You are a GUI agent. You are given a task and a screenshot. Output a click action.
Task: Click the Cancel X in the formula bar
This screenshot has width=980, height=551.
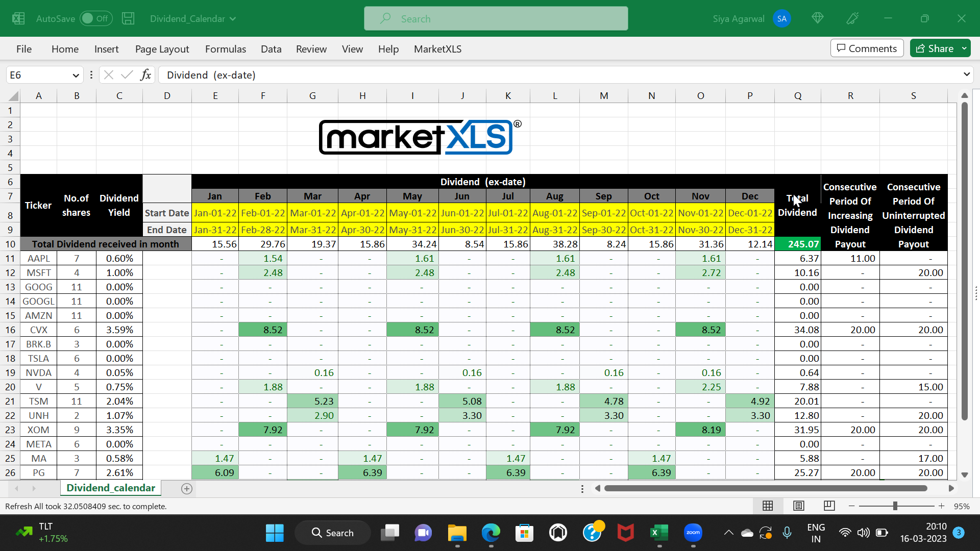pos(108,74)
